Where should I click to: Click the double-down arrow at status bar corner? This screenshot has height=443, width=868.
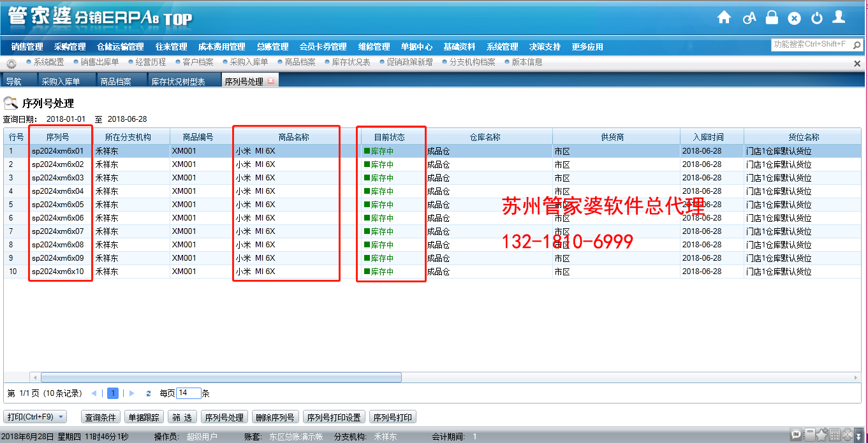tap(859, 435)
